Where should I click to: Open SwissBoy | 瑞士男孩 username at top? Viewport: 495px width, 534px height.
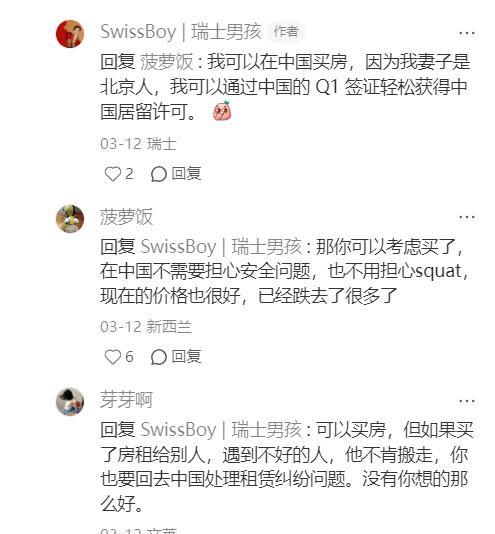coord(181,32)
